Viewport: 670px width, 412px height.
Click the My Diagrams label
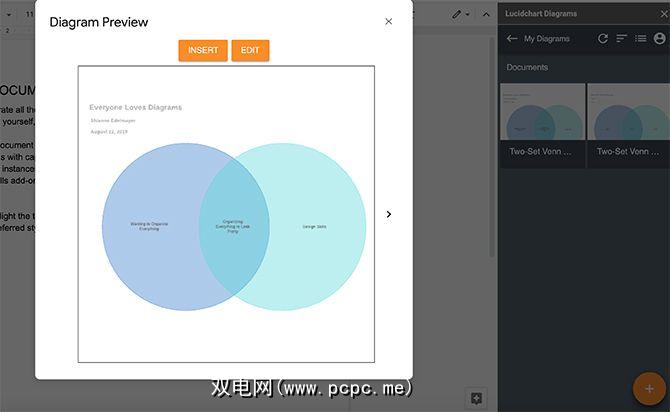(x=547, y=39)
